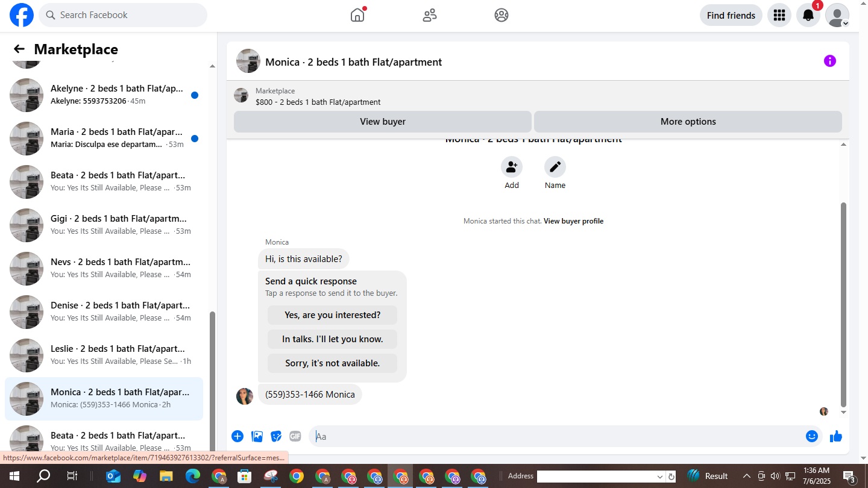Click Maria's unread blue dot
This screenshot has width=868, height=488.
click(x=195, y=139)
